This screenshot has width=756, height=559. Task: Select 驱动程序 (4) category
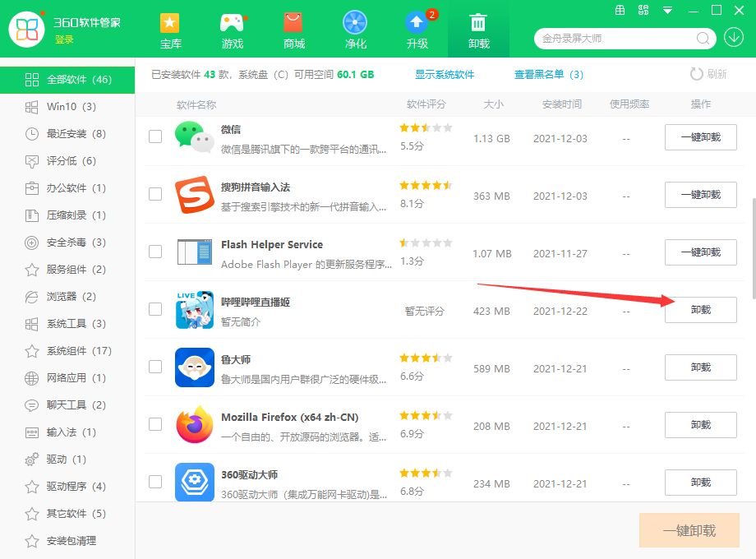point(67,486)
